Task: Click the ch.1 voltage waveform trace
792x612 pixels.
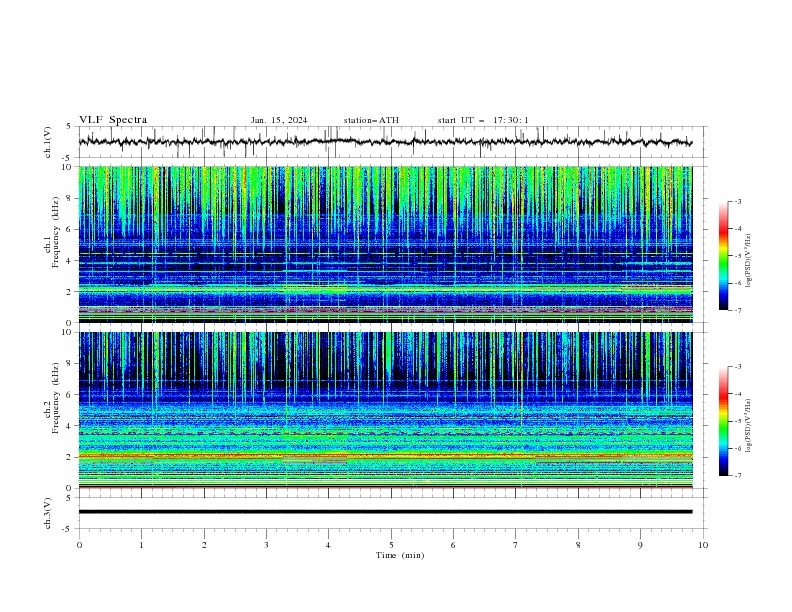Action: click(x=385, y=142)
